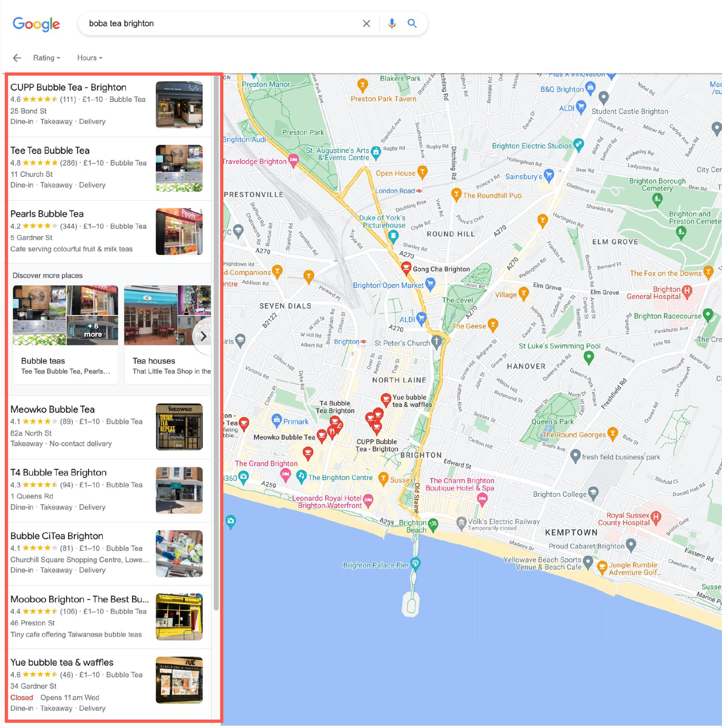View T4 Bubble Tea photo thumbnail
This screenshot has width=722, height=728.
pos(179,490)
